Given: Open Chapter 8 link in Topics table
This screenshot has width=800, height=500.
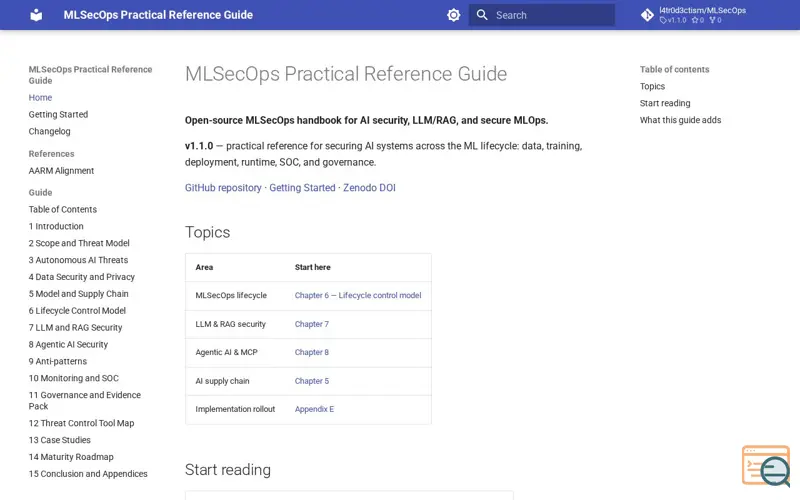Looking at the screenshot, I should (312, 352).
